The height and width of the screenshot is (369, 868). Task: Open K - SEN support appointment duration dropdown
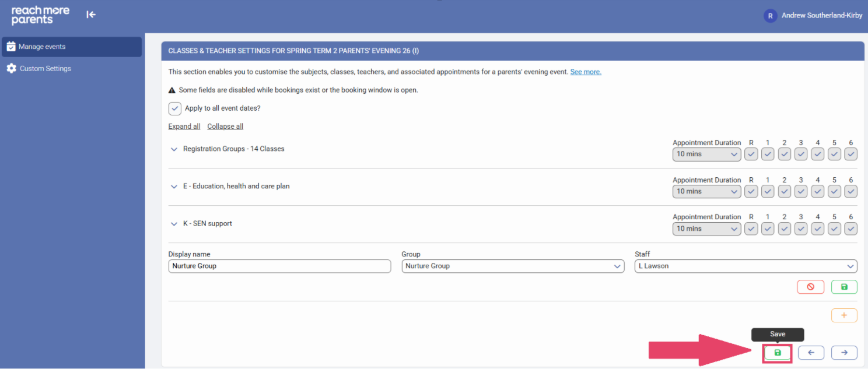(706, 229)
